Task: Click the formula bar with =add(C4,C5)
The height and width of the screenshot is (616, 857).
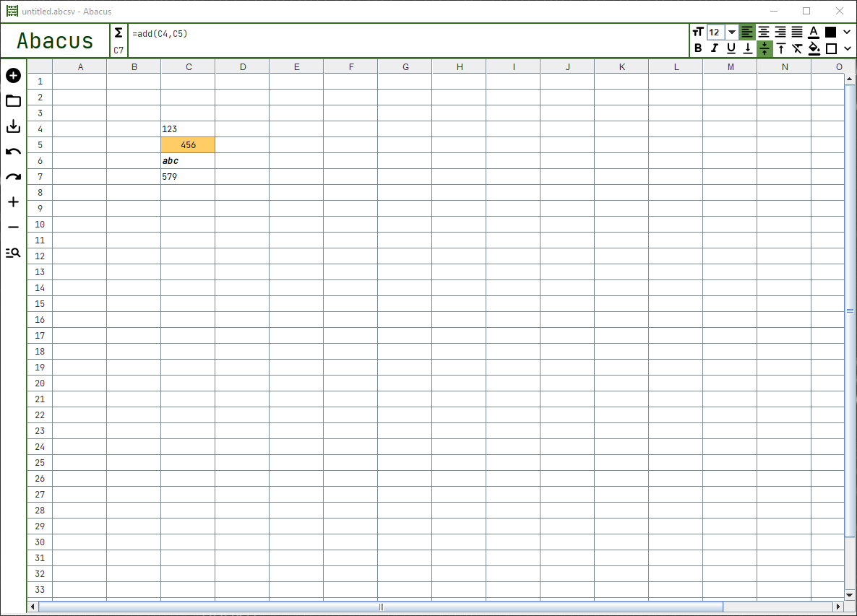Action: tap(408, 40)
